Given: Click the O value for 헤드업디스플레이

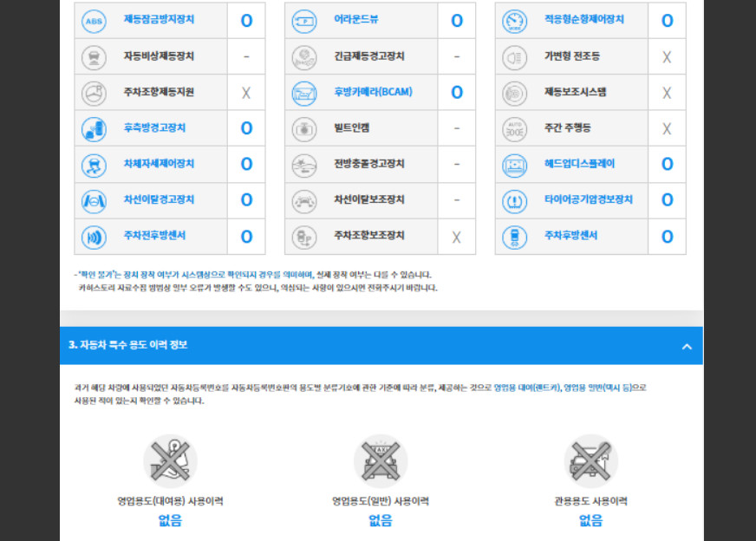Looking at the screenshot, I should 668,165.
